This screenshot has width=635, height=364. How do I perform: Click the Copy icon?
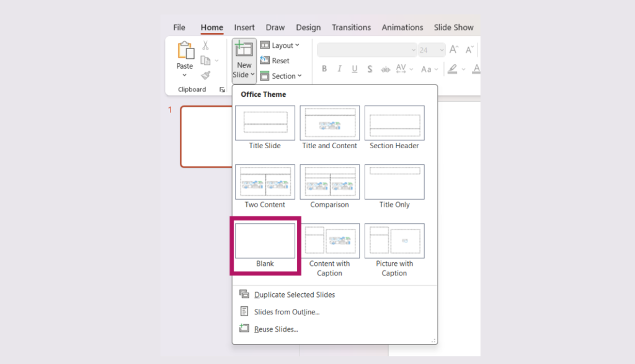point(206,60)
